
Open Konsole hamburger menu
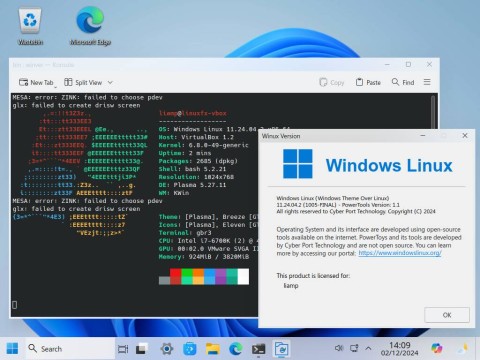[x=427, y=82]
